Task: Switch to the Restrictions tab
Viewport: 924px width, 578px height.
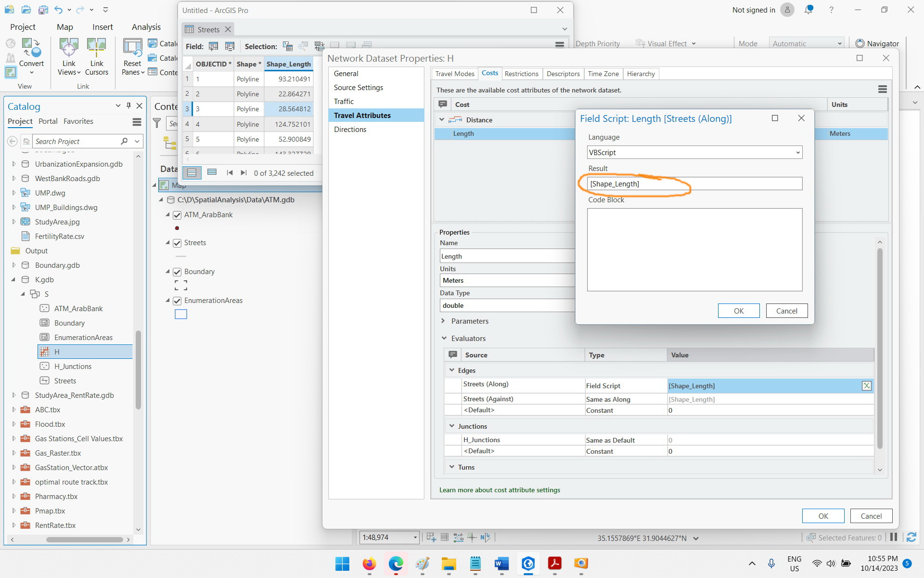Action: [x=521, y=74]
